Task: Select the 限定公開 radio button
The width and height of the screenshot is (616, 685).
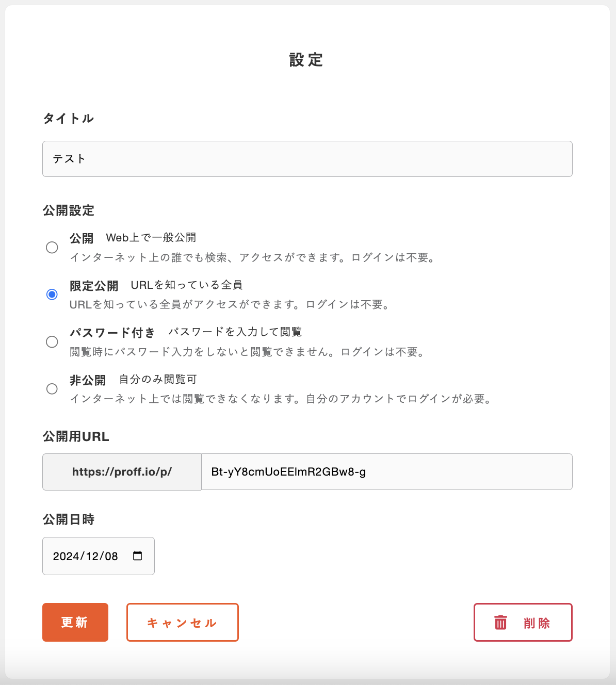Action: point(52,295)
